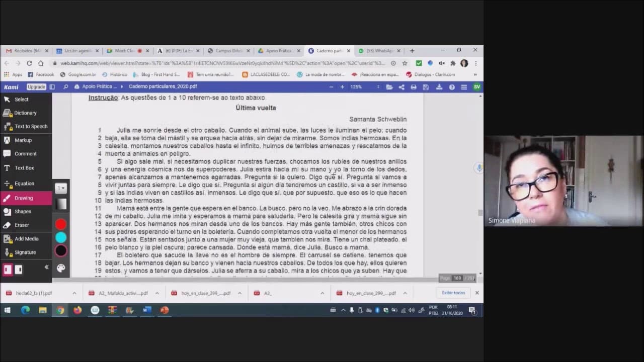This screenshot has width=644, height=362.
Task: Zoom out with minus button
Action: [x=331, y=87]
